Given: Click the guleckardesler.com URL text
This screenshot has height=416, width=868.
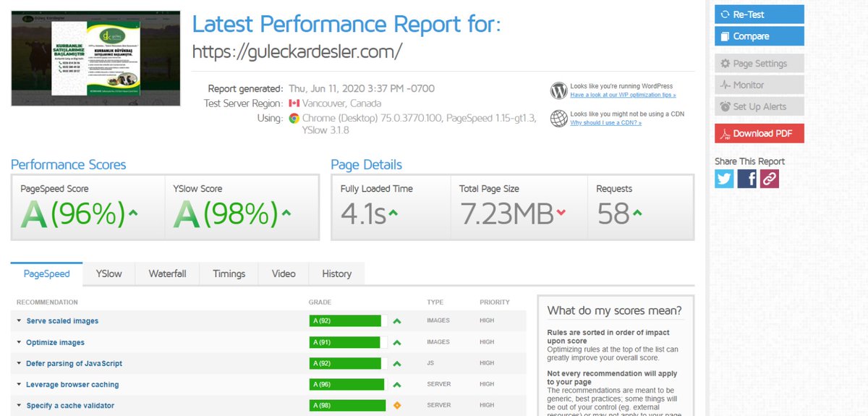Looking at the screenshot, I should click(297, 52).
